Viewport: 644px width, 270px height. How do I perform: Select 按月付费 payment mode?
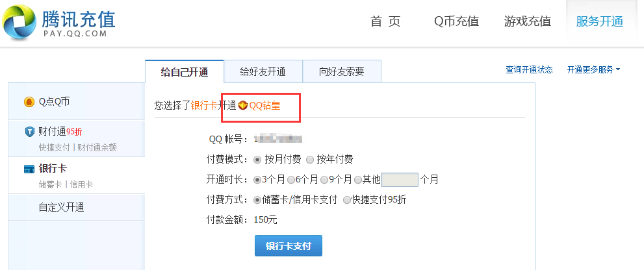257,160
